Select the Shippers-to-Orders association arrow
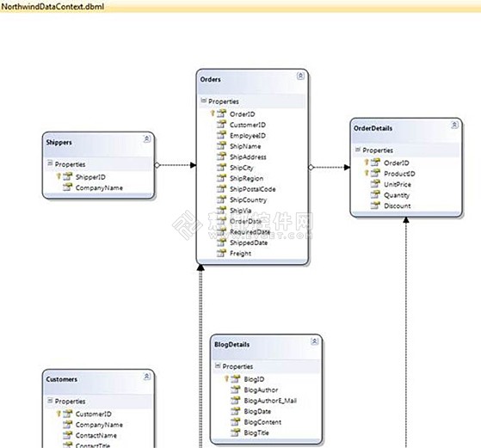The width and height of the screenshot is (481, 448). tap(176, 165)
